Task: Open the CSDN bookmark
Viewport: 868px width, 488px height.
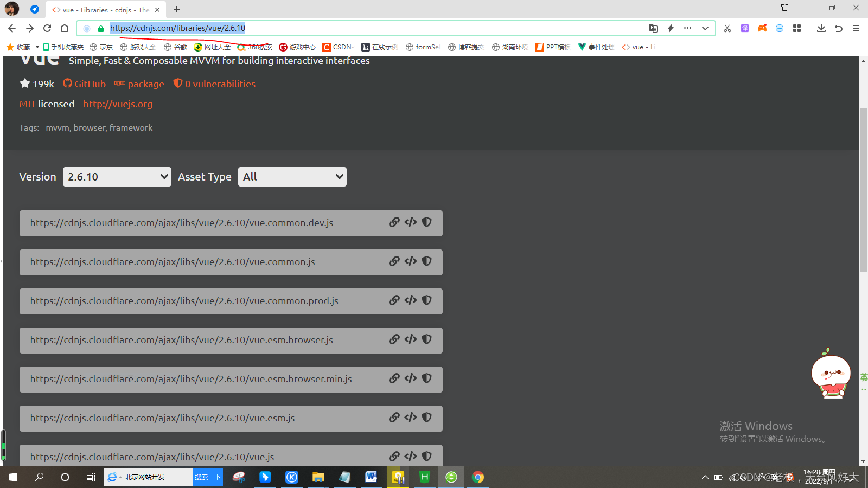Action: pos(337,47)
